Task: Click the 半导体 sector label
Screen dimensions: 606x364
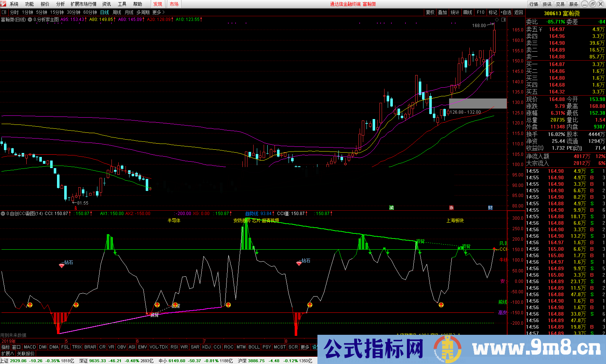Action: pos(174,220)
